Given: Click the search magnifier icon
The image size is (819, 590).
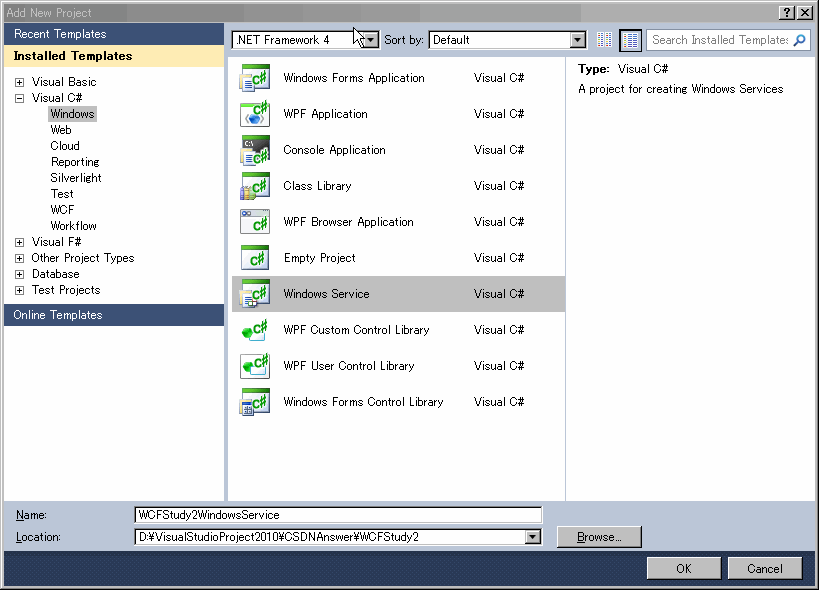Looking at the screenshot, I should pos(799,40).
